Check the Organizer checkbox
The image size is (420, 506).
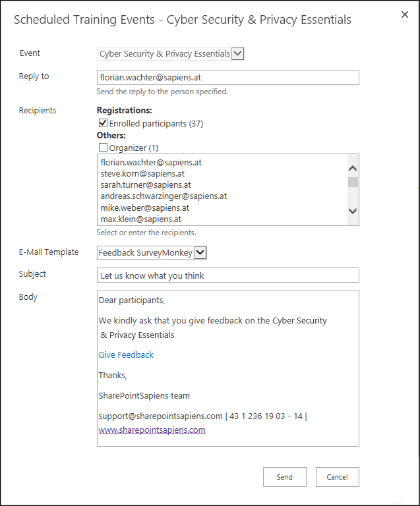tap(103, 148)
